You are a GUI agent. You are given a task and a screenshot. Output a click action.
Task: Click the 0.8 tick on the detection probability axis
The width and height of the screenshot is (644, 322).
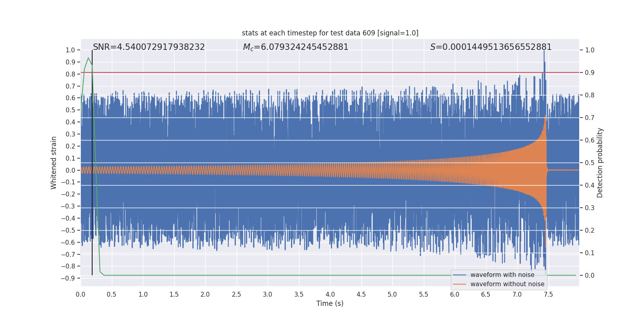click(590, 95)
